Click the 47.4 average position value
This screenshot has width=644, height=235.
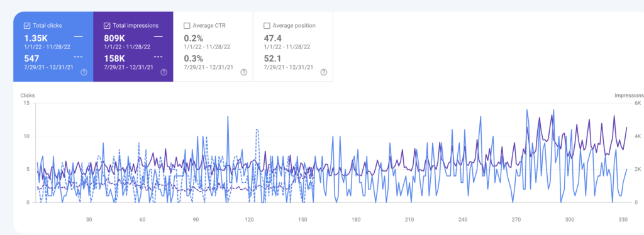273,38
